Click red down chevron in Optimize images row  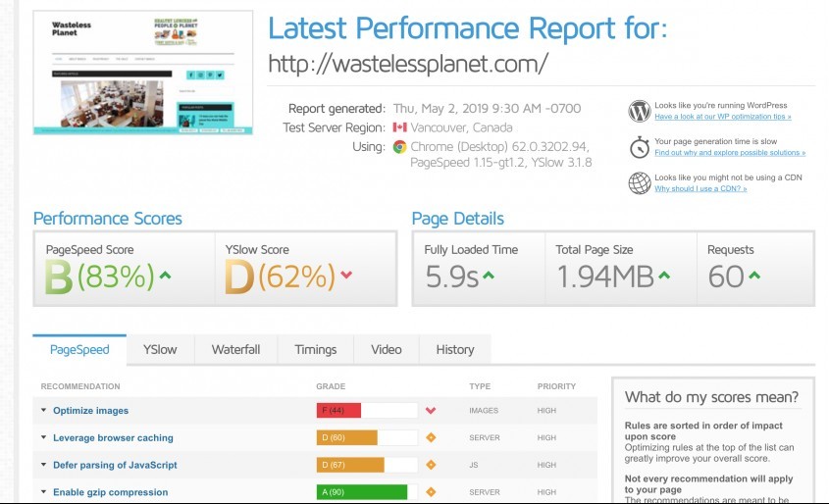tap(431, 411)
